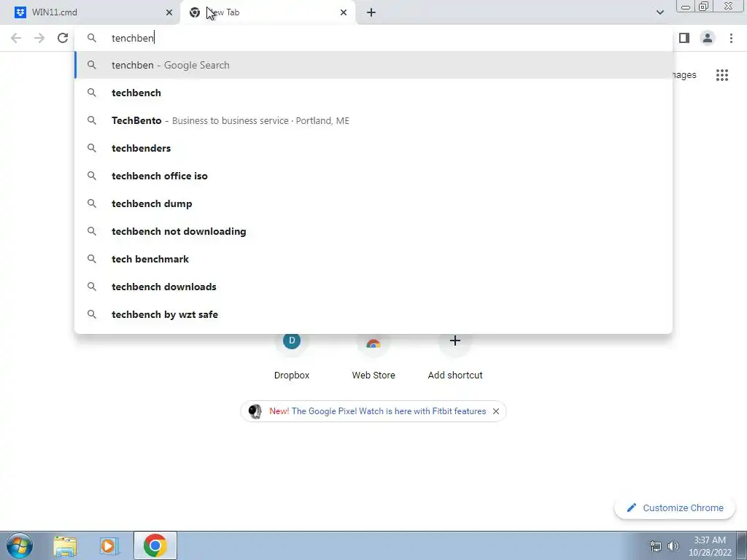Screen dimensions: 747x560
Task: Choose 'techbench office iso' suggestion
Action: 373,176
